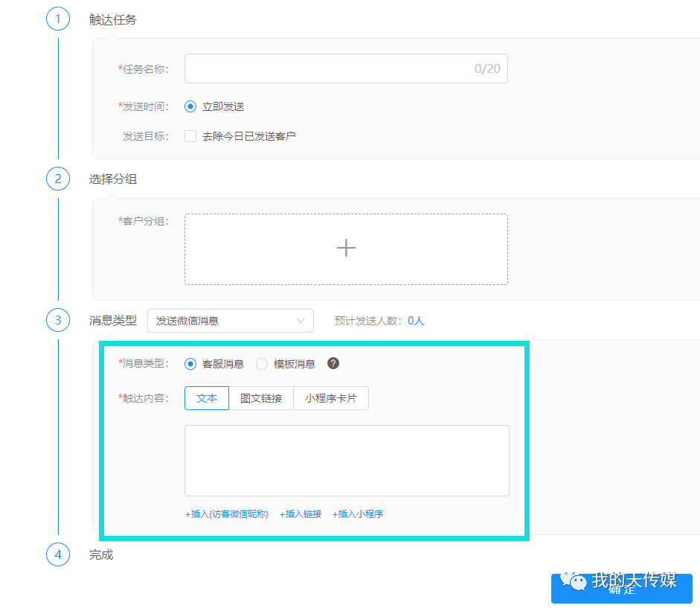The height and width of the screenshot is (611, 700).
Task: Click the +插入小程序 link
Action: [x=358, y=514]
